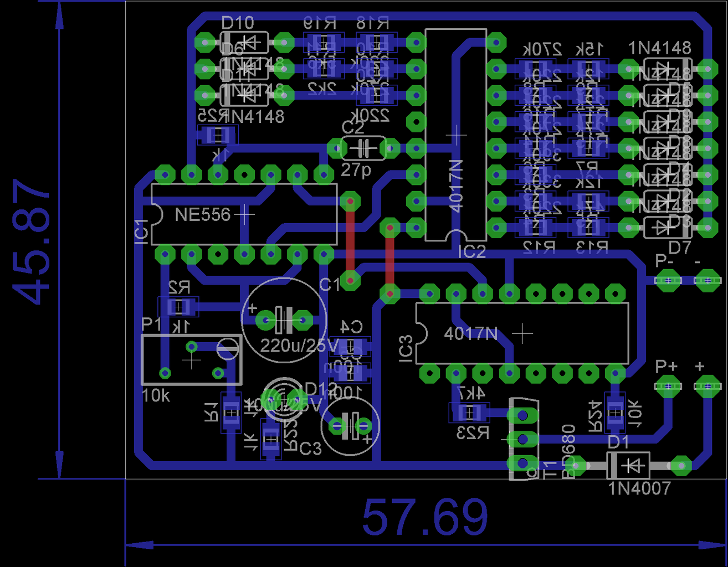Click the mirrored 4k7 value label
This screenshot has height=567, width=728.
coord(470,393)
